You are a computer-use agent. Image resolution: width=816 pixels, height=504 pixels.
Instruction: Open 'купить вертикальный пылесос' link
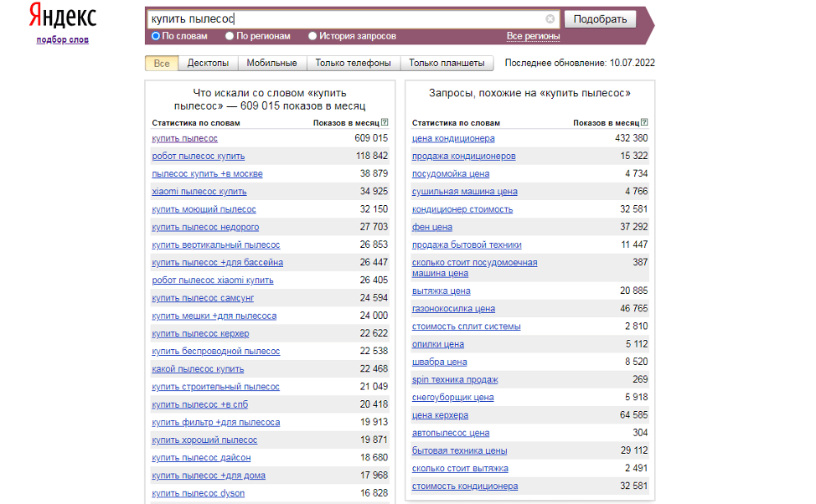point(216,244)
